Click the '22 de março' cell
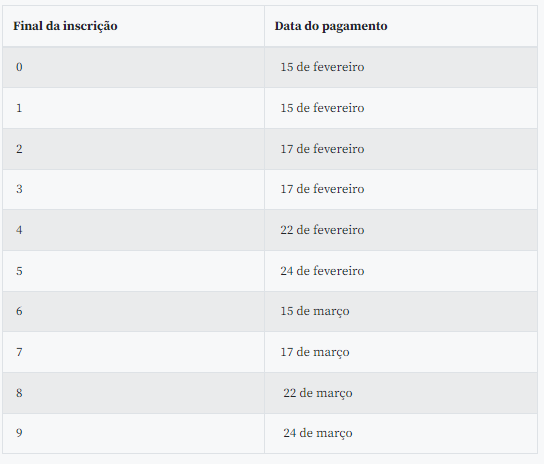Image resolution: width=544 pixels, height=464 pixels. [x=401, y=393]
